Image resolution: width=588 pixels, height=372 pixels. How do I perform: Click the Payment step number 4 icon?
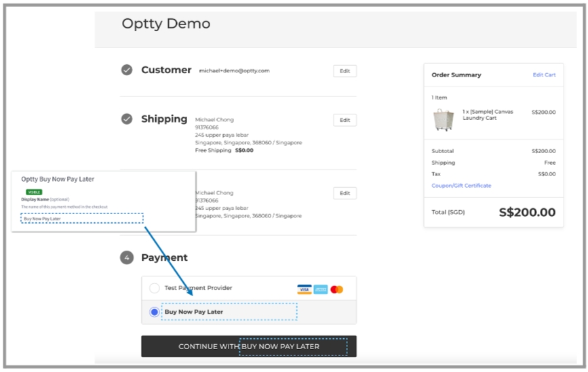point(127,257)
